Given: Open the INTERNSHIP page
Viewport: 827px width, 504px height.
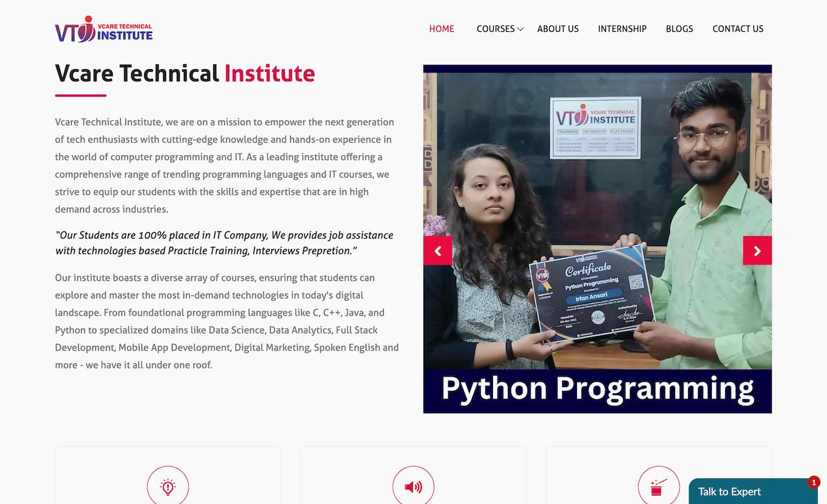Looking at the screenshot, I should (622, 29).
